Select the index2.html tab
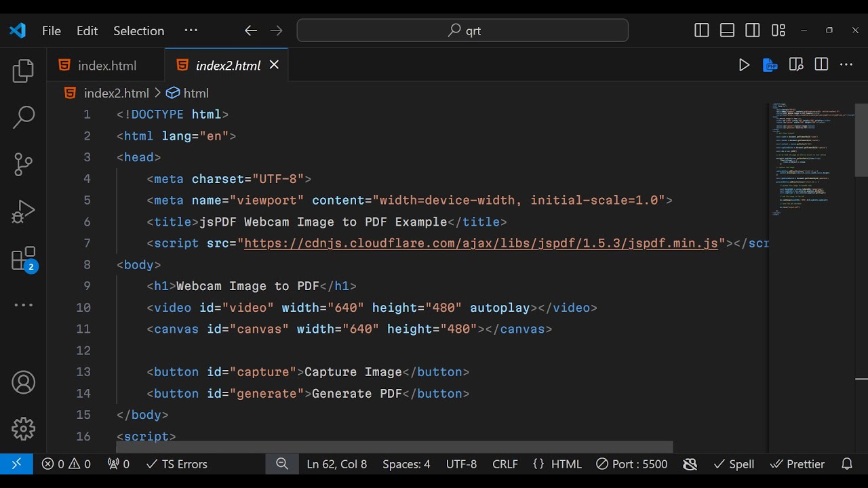 pos(228,65)
